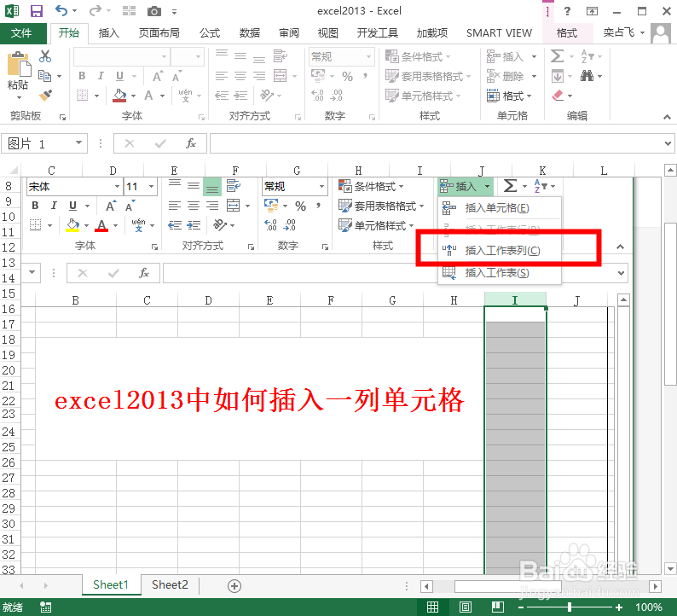Switch to the Formulas (公式) tab
Viewport: 677px width, 616px height.
210,33
